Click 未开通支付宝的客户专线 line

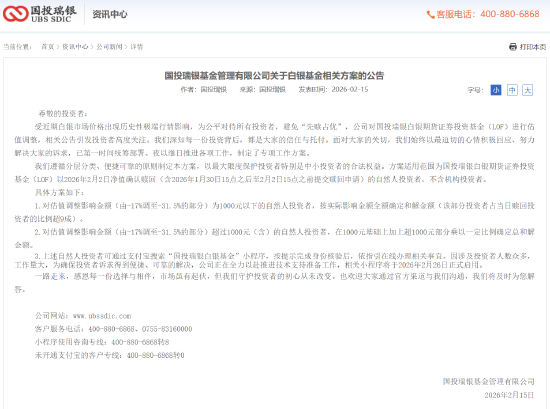tap(109, 355)
